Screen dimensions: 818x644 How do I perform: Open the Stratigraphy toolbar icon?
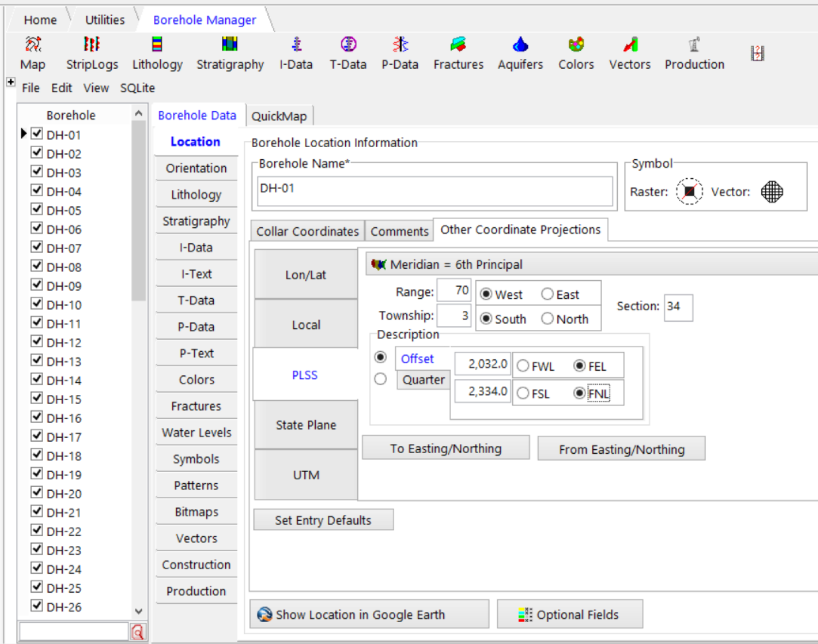(x=230, y=45)
